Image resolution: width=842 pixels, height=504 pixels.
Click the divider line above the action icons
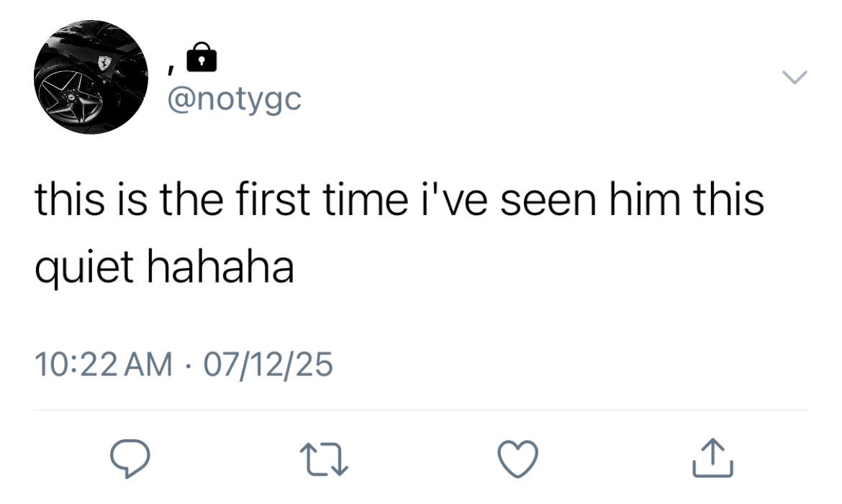point(421,411)
